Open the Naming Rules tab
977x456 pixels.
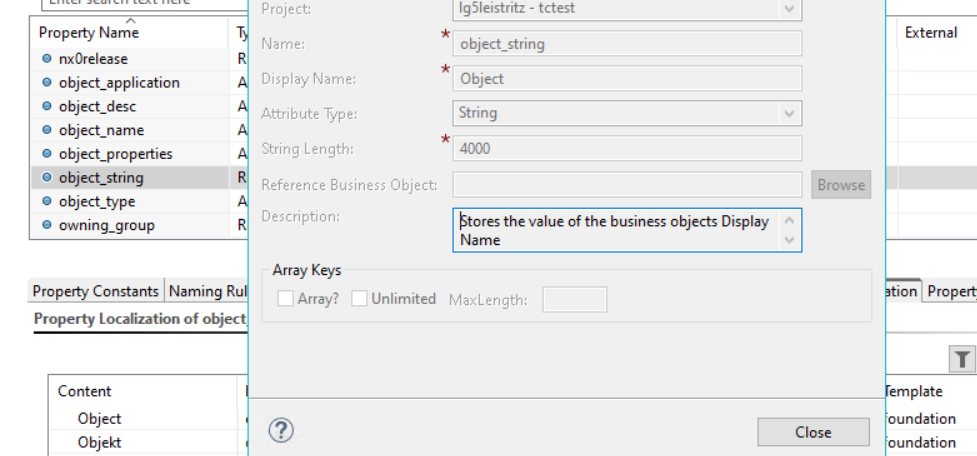click(207, 291)
